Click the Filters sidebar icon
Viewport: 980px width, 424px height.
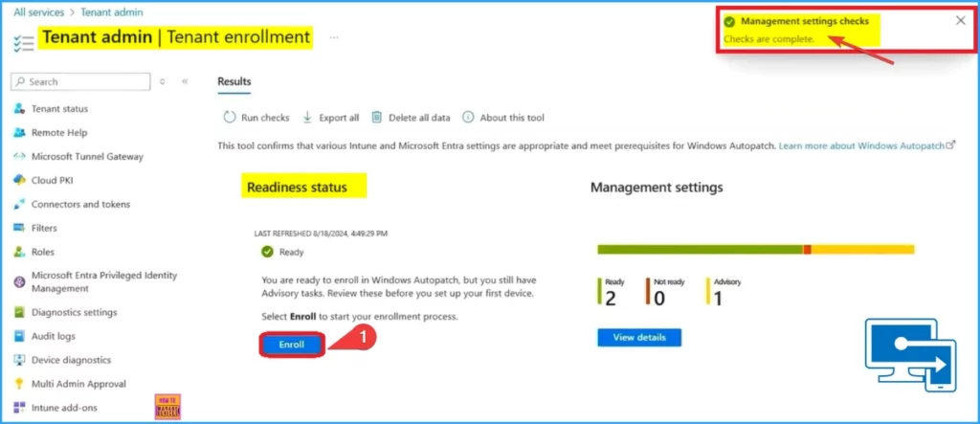click(x=19, y=228)
